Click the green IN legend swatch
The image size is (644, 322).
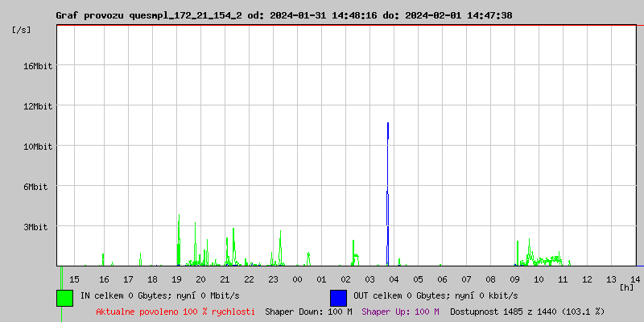64,297
